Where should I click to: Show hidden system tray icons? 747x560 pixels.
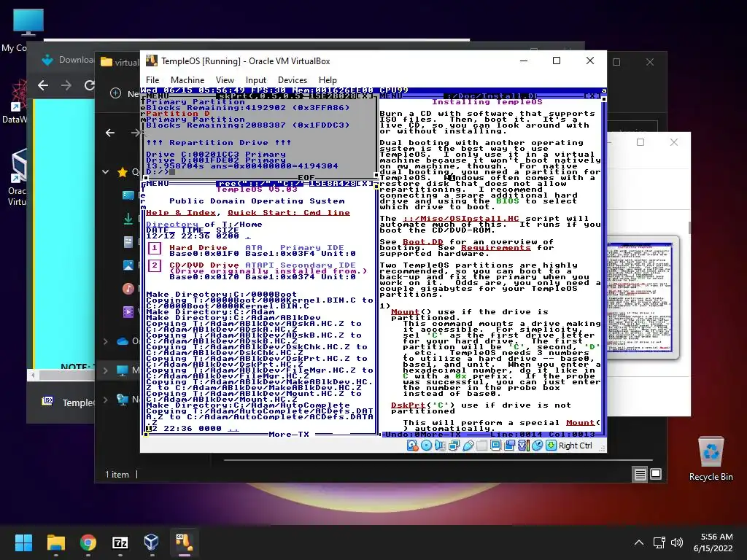pos(639,542)
